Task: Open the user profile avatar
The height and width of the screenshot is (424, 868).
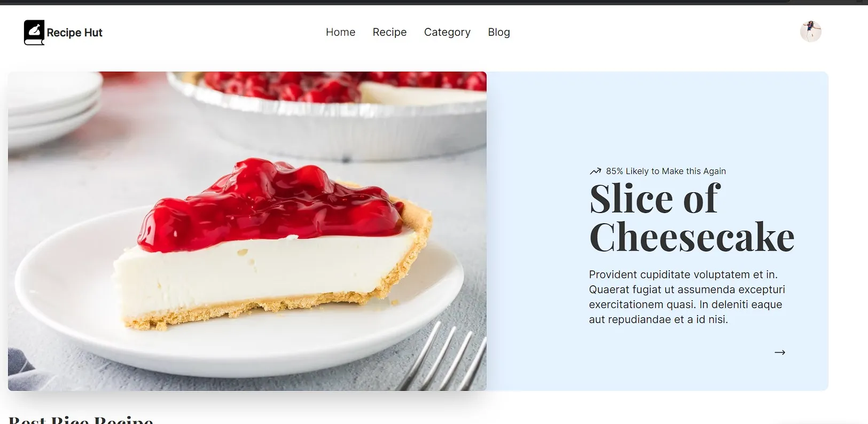Action: pos(810,32)
